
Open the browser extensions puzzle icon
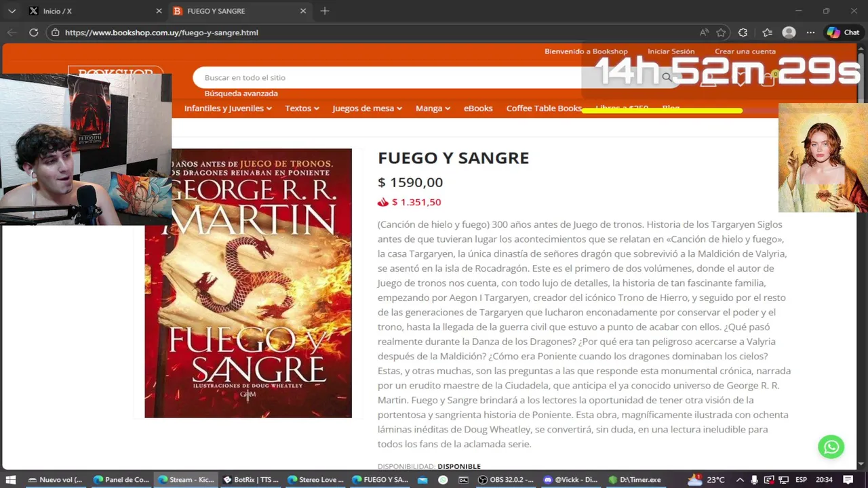[x=743, y=33]
